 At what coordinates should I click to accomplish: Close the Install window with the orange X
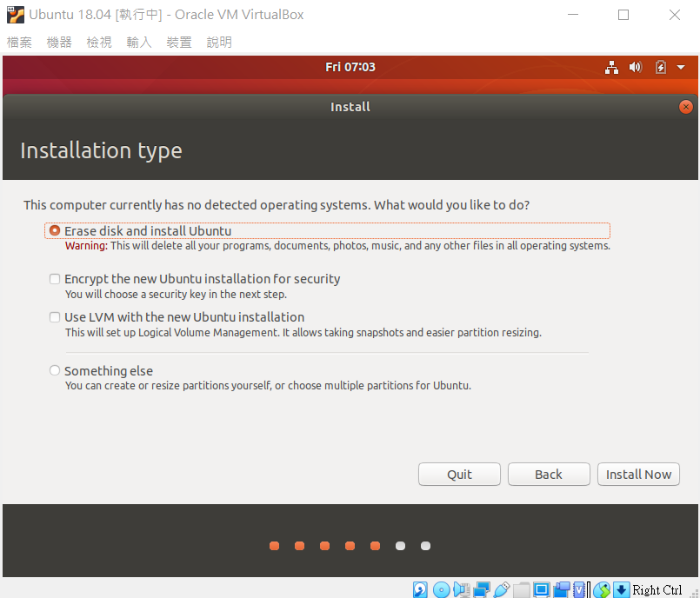[686, 107]
